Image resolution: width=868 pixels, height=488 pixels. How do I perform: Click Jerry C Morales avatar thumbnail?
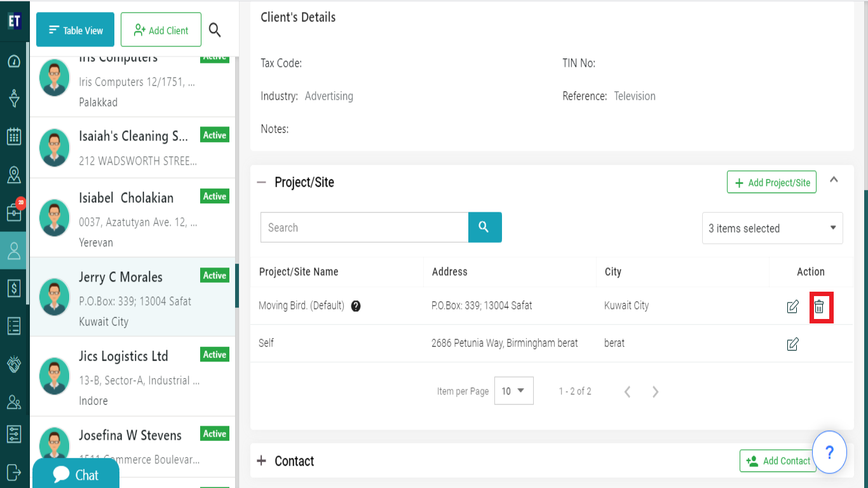tap(55, 297)
